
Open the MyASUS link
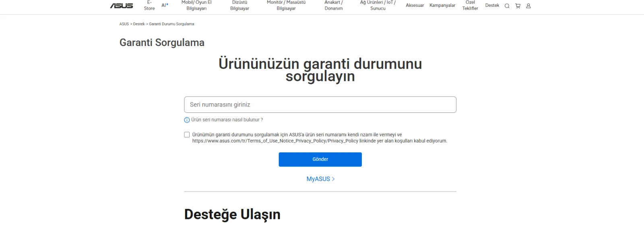pyautogui.click(x=320, y=179)
